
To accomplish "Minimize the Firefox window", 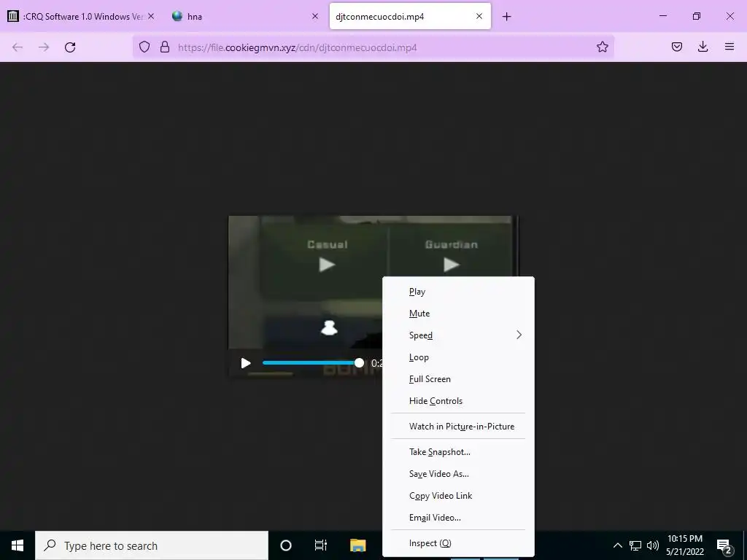I will pyautogui.click(x=662, y=16).
